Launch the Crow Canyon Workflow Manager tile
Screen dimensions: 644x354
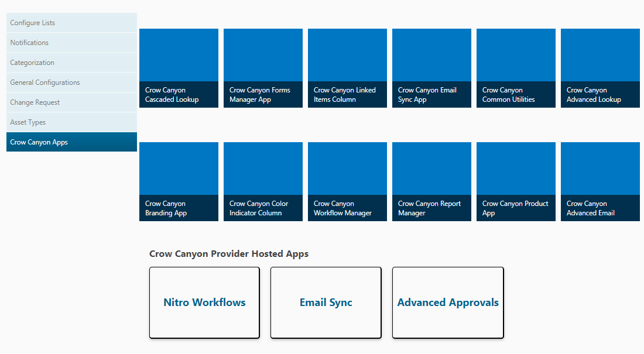[x=347, y=181]
